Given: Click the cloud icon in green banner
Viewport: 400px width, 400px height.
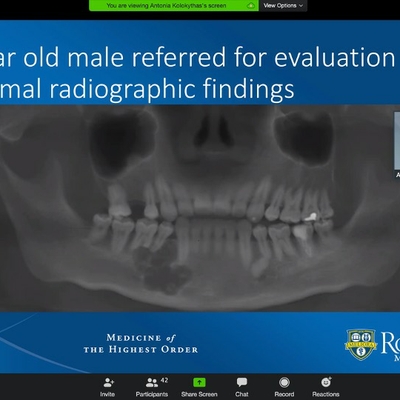Looking at the screenshot, I should coord(251,6).
